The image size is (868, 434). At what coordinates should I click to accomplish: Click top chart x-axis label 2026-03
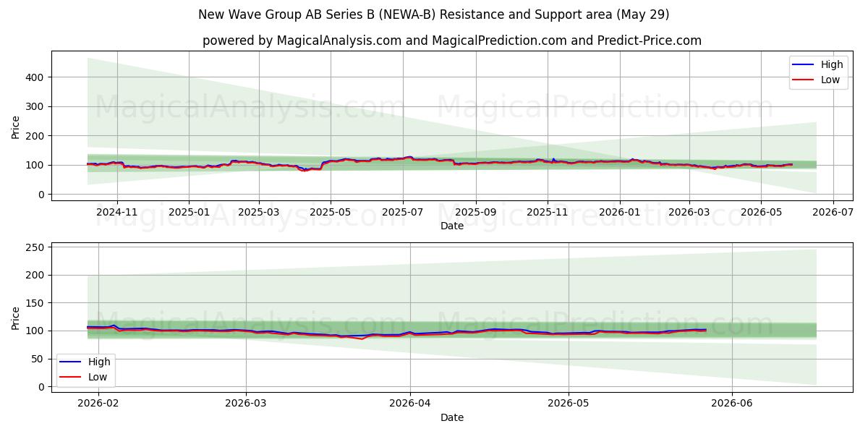pos(689,213)
